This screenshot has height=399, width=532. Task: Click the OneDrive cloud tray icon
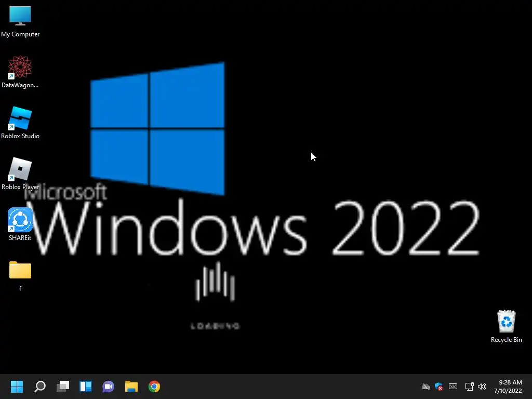click(x=426, y=387)
